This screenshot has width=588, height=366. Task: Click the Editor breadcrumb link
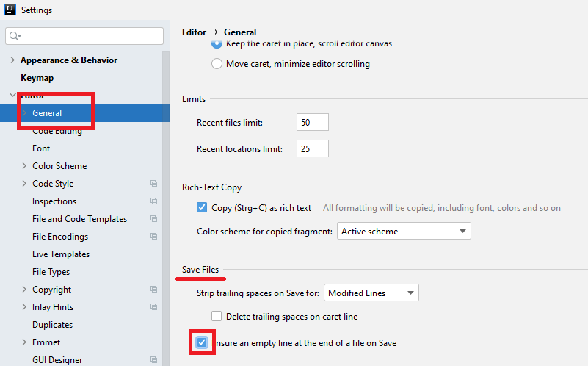pyautogui.click(x=195, y=32)
